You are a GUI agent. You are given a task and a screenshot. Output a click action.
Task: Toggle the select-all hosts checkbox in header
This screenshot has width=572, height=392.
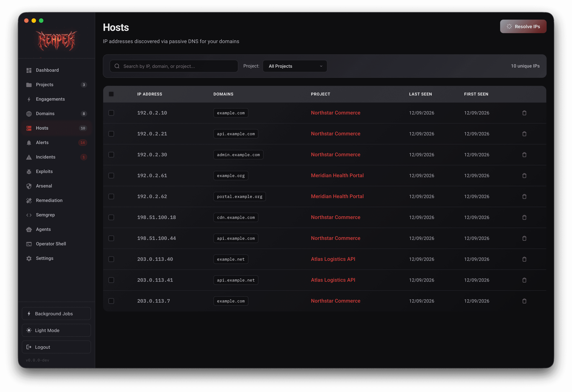pyautogui.click(x=111, y=94)
